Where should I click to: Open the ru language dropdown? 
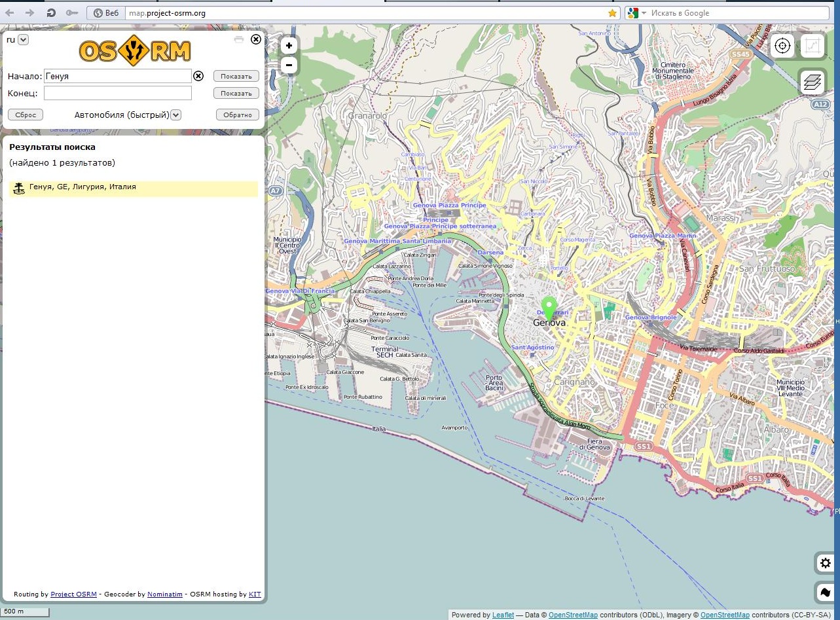click(x=23, y=40)
